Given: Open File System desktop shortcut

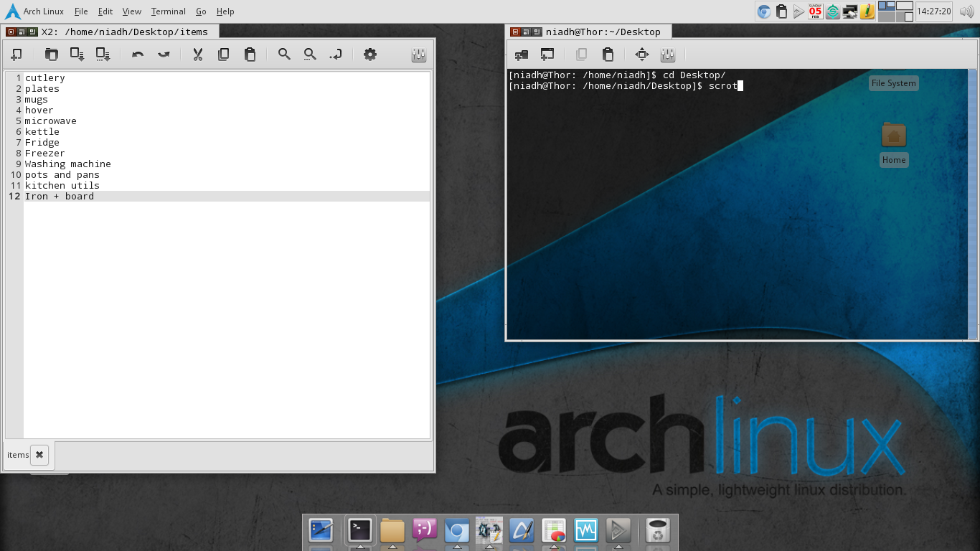Looking at the screenshot, I should (x=893, y=83).
